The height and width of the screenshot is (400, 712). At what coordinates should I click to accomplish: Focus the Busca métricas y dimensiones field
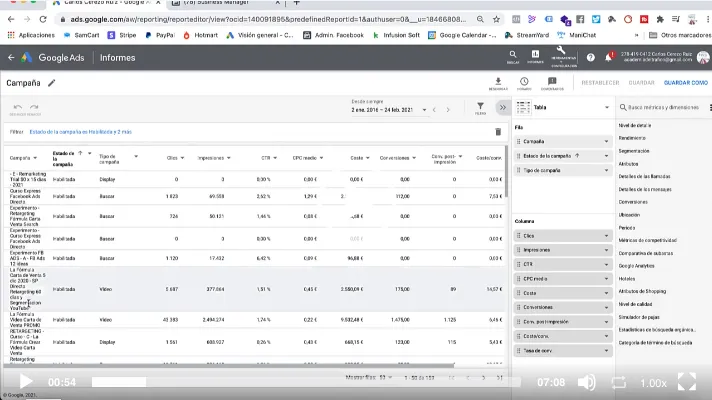pyautogui.click(x=663, y=108)
